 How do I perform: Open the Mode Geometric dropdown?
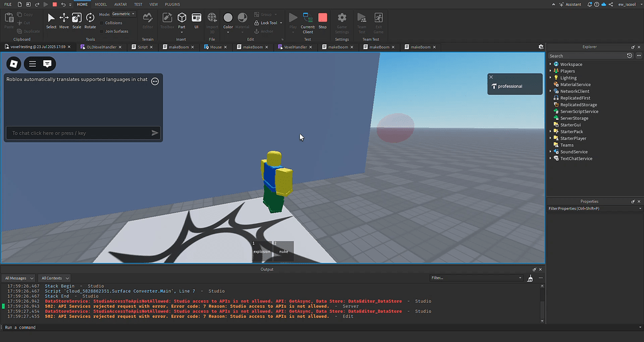coord(124,14)
